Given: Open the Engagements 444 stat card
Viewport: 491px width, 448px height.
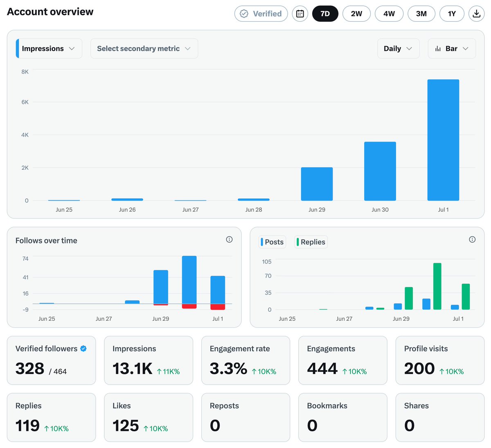Looking at the screenshot, I should coord(343,360).
